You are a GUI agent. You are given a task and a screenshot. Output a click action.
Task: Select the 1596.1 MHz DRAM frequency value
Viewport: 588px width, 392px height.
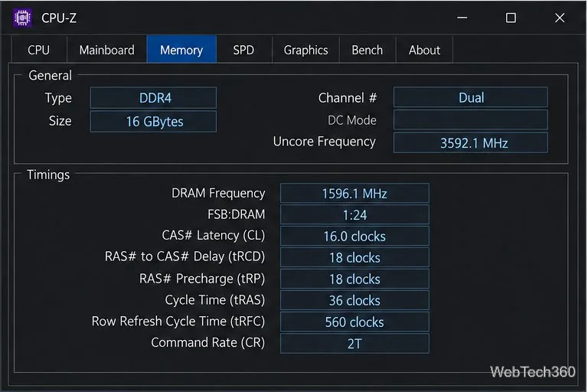[354, 193]
